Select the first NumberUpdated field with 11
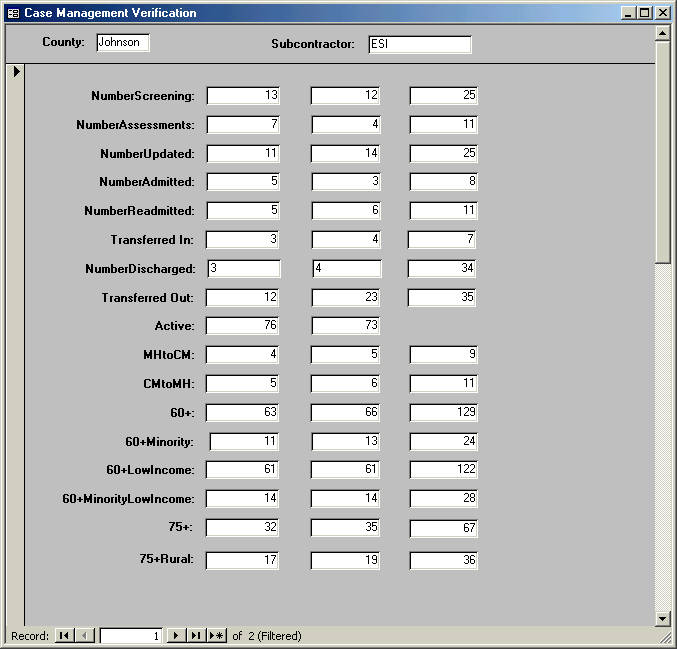Image resolution: width=677 pixels, height=649 pixels. [x=243, y=153]
